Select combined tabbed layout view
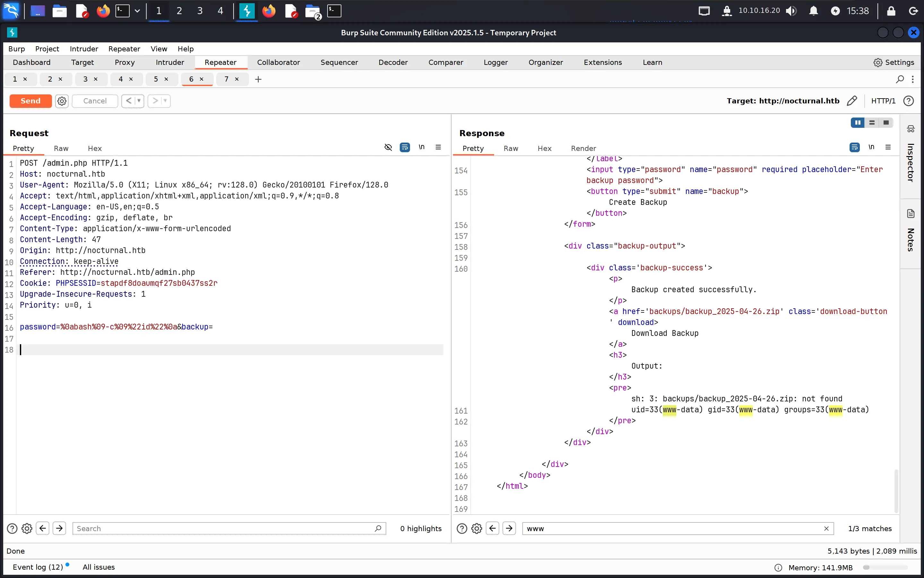 (x=886, y=122)
